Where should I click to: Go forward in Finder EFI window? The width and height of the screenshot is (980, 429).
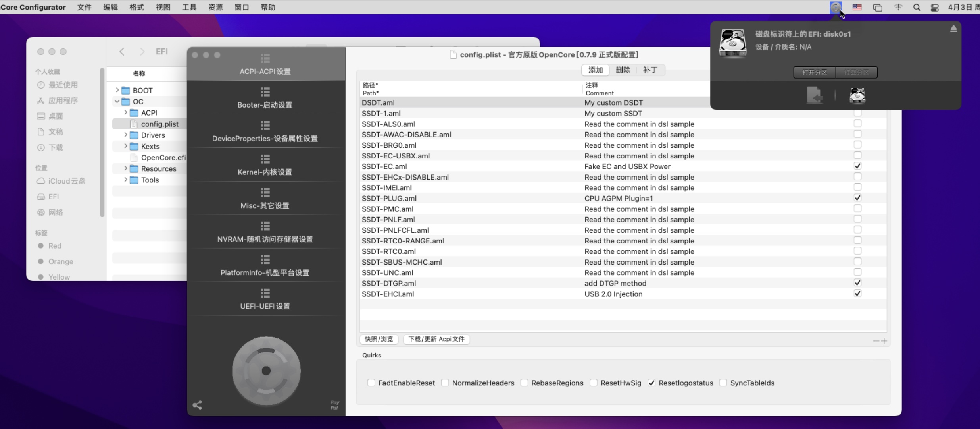pyautogui.click(x=142, y=52)
